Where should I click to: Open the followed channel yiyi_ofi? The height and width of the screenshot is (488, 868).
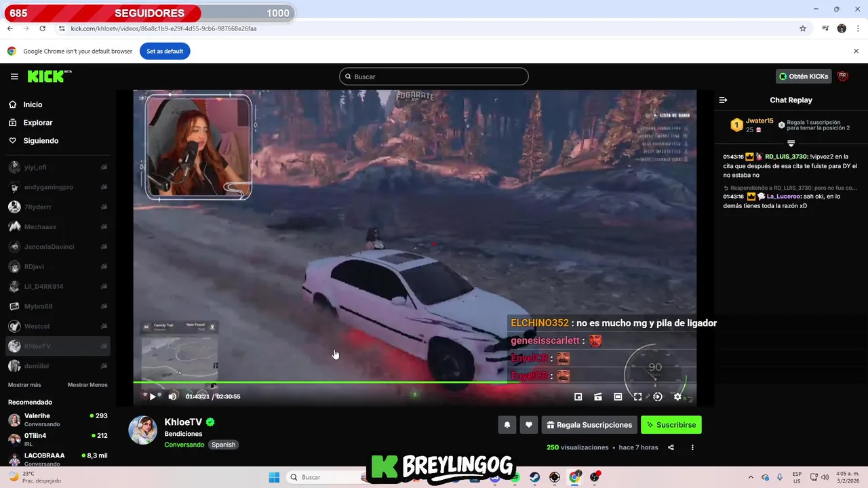point(58,167)
